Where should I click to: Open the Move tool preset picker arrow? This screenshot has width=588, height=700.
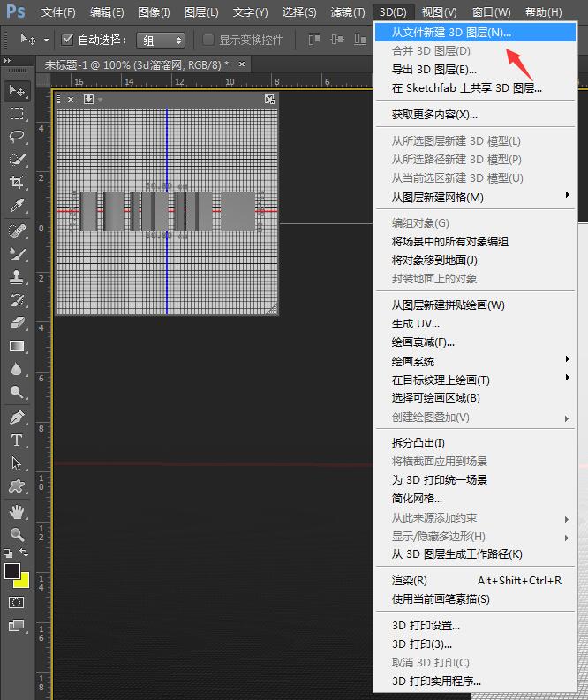point(47,41)
